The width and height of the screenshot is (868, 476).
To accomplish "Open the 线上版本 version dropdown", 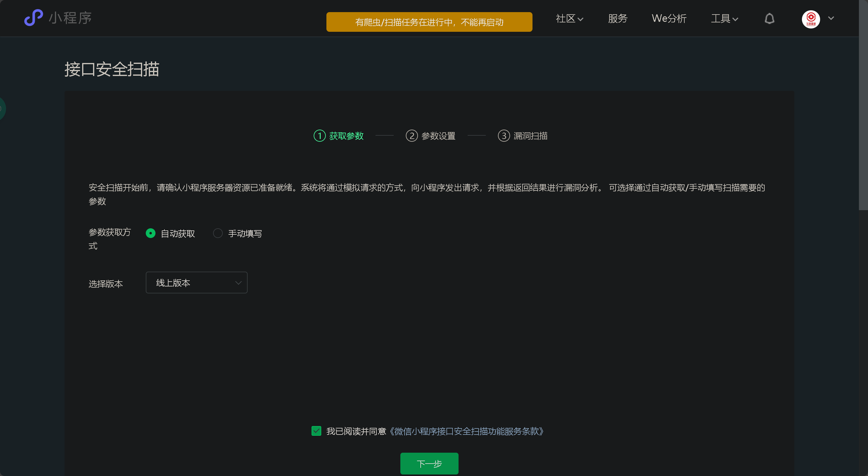I will pos(196,283).
